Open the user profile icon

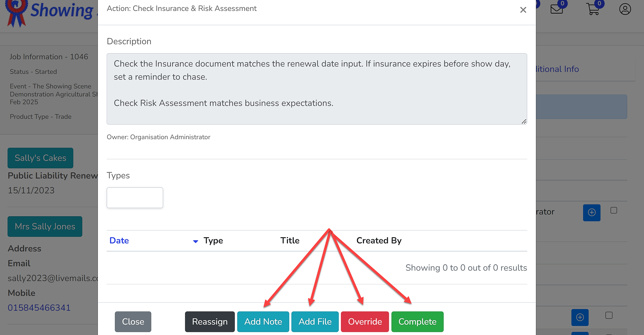(x=625, y=9)
